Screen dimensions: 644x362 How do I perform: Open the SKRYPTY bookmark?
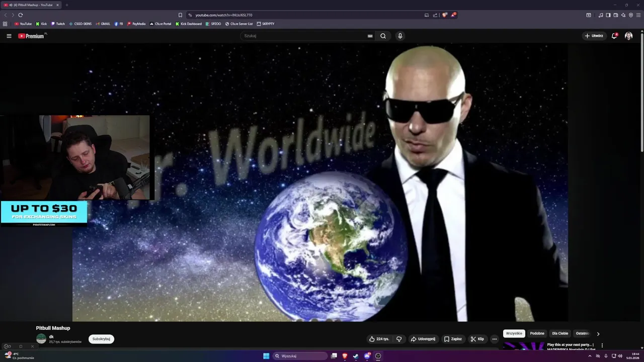[x=266, y=24]
